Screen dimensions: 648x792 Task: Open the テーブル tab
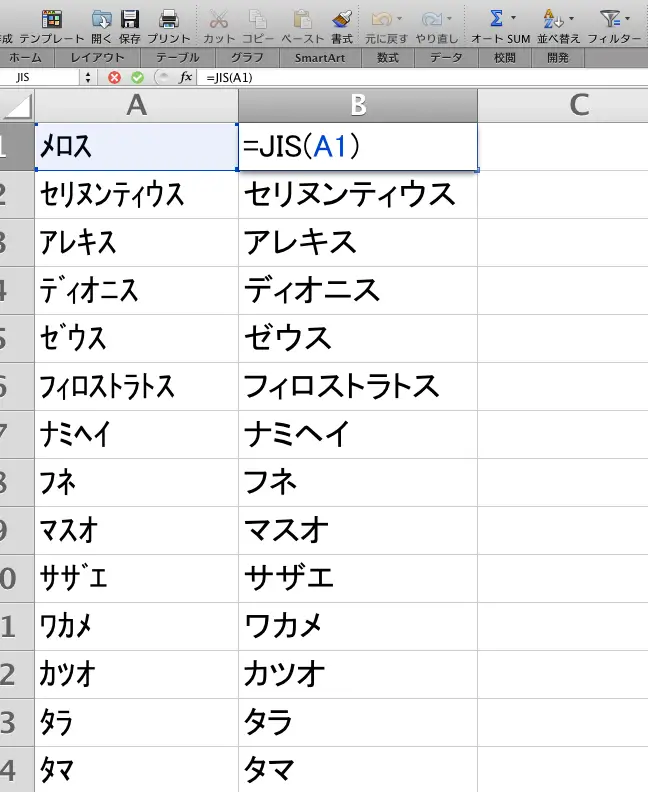177,58
